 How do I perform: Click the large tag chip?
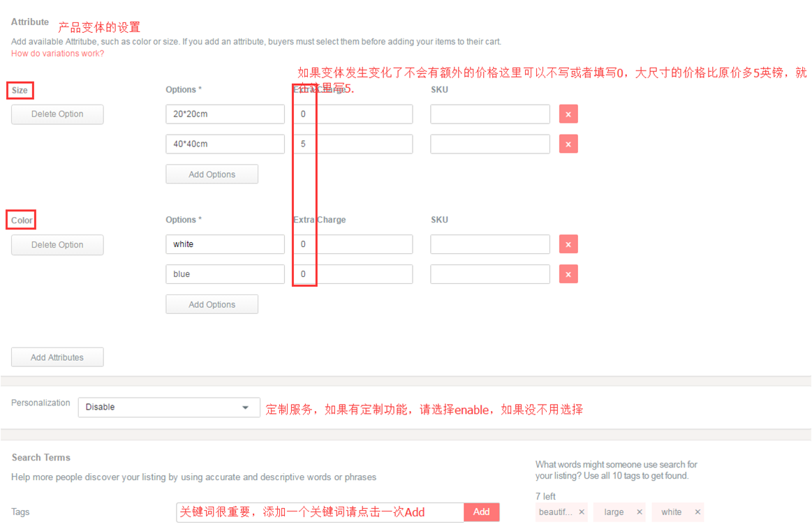(619, 512)
